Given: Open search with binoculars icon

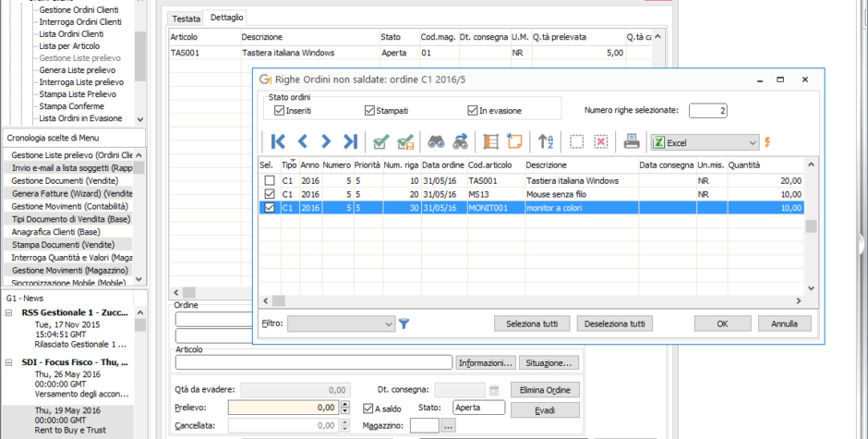Looking at the screenshot, I should 436,142.
